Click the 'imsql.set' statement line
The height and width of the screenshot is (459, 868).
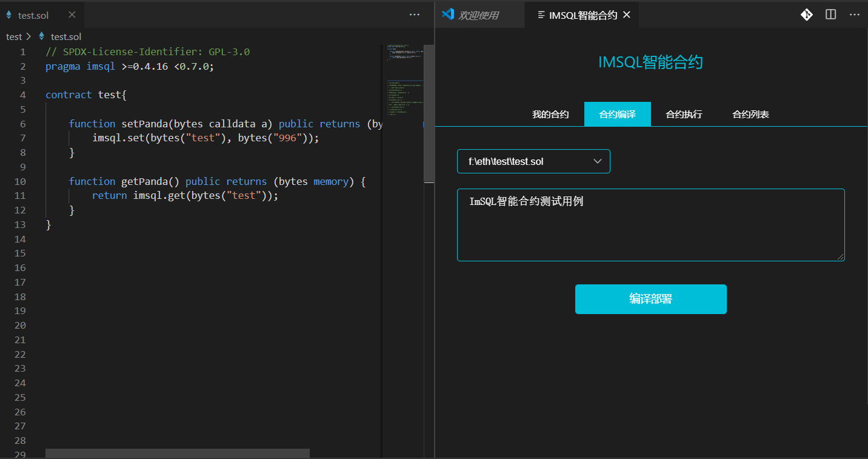[x=205, y=138]
